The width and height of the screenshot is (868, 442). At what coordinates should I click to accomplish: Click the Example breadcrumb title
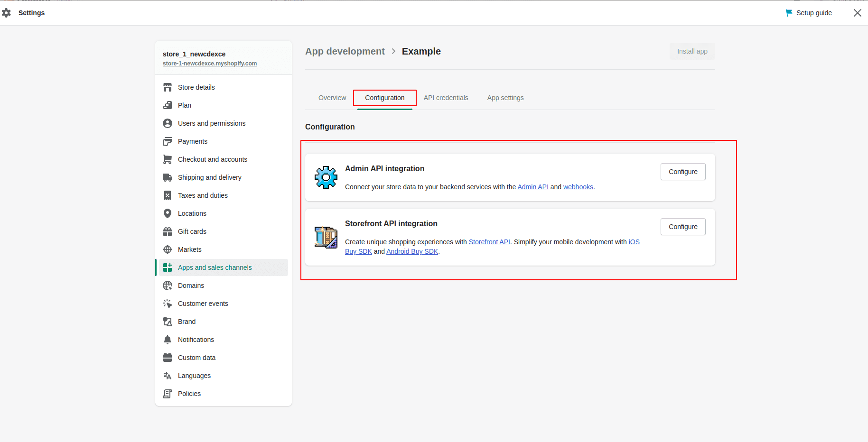[421, 51]
